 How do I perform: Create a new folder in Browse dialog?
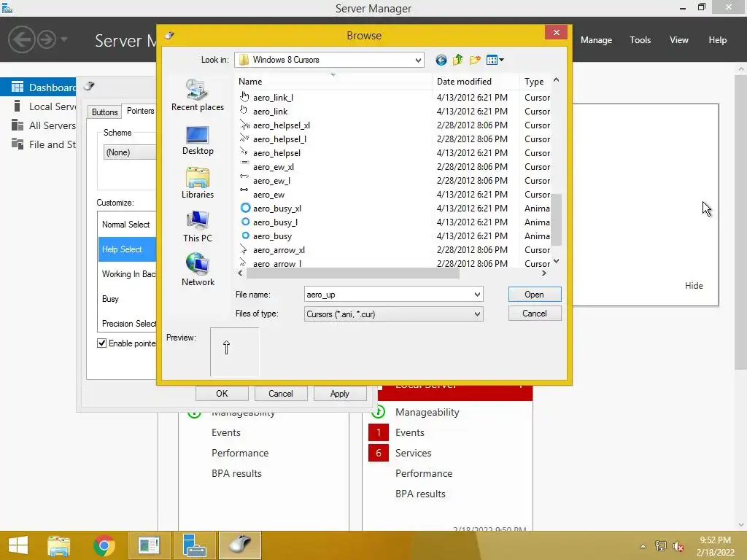pos(475,60)
